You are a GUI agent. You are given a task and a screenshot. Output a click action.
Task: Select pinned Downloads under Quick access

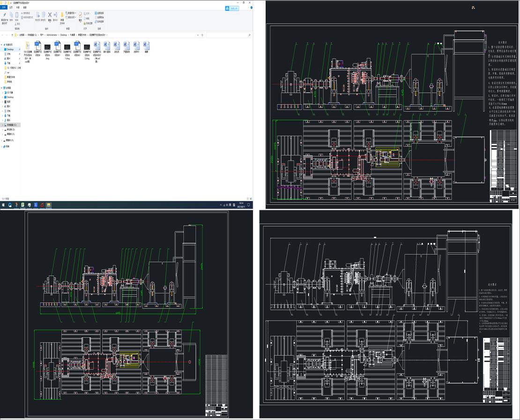pyautogui.click(x=8, y=63)
